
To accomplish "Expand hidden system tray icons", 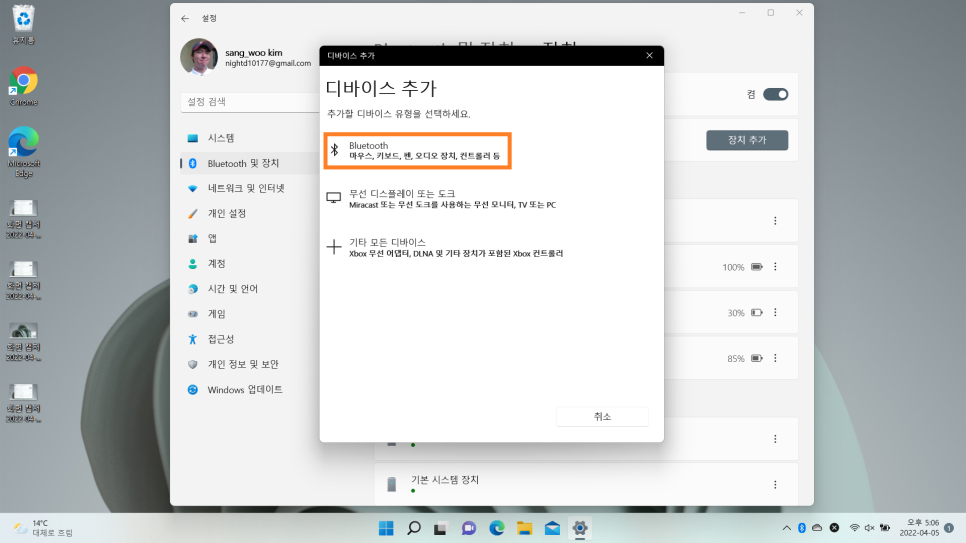I will tap(786, 528).
